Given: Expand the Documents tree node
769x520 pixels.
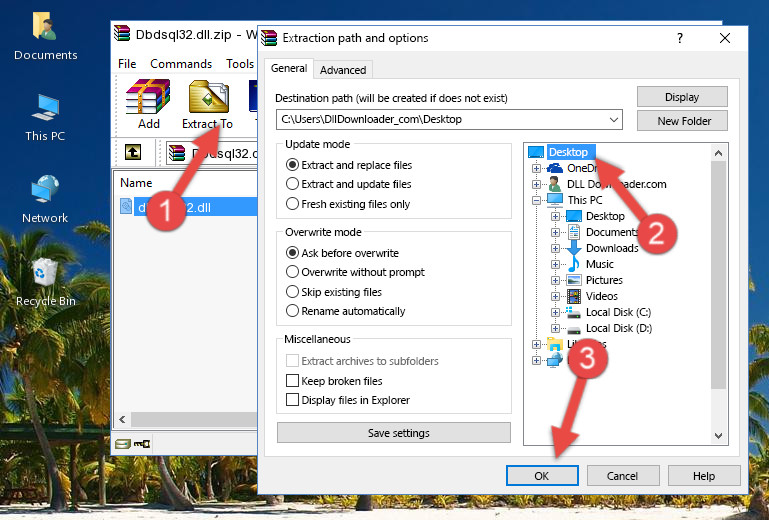Looking at the screenshot, I should (x=555, y=233).
